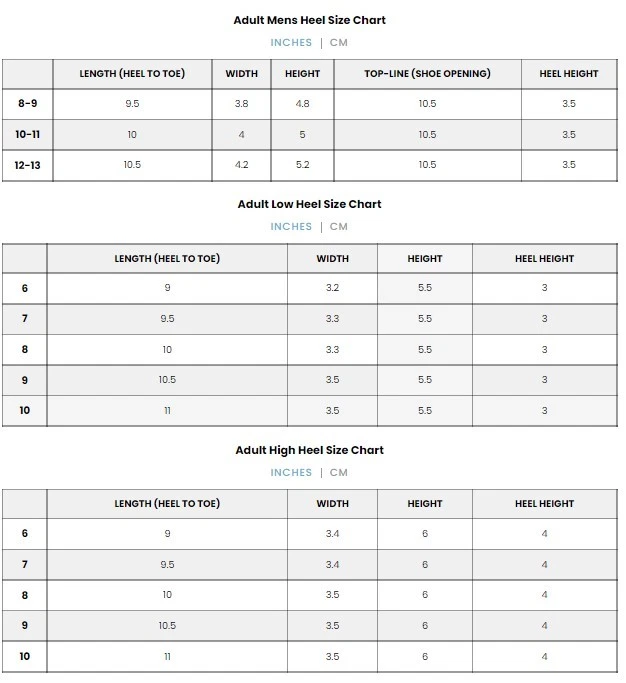Select INCHES for Low Heel chart
The width and height of the screenshot is (626, 683).
coord(291,227)
